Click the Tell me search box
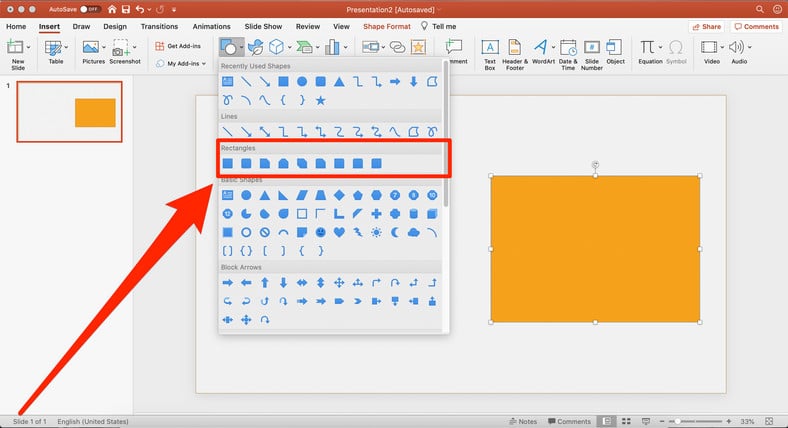The width and height of the screenshot is (788, 428). (439, 26)
